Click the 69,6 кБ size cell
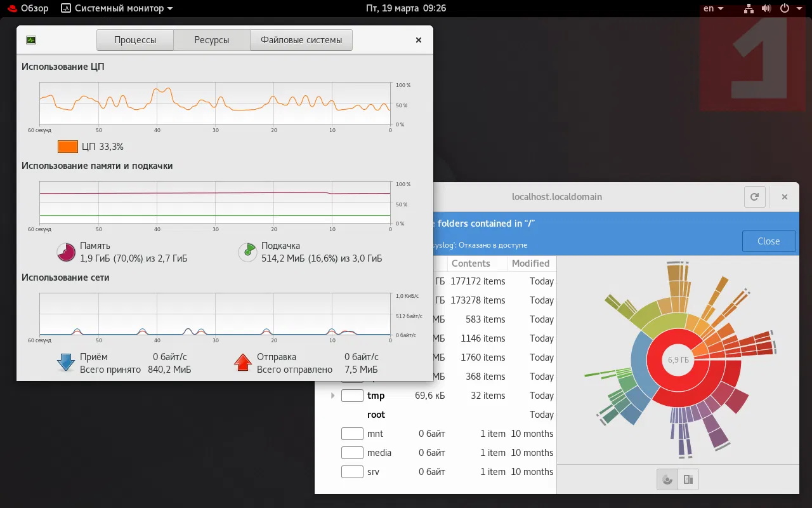 [430, 396]
